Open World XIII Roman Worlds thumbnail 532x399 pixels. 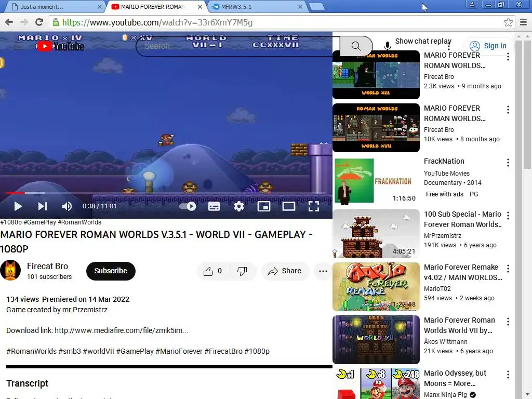point(376,75)
